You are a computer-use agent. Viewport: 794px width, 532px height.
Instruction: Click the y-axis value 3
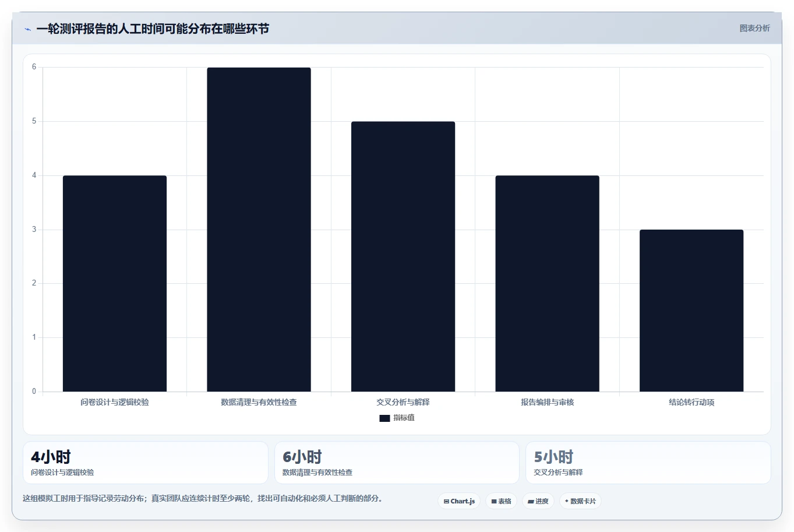point(34,230)
